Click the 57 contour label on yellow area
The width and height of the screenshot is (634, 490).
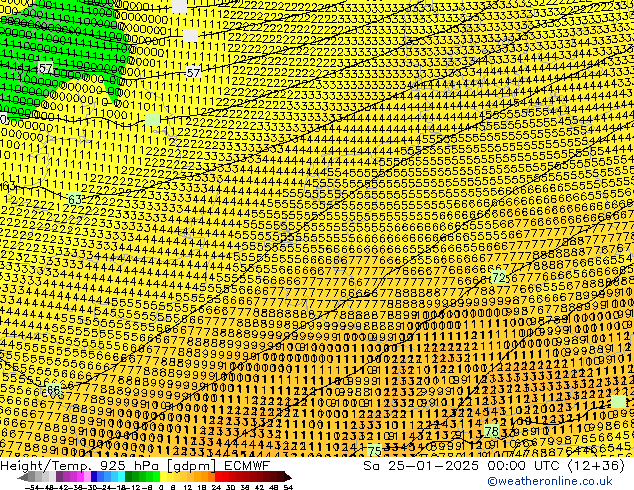(x=193, y=73)
